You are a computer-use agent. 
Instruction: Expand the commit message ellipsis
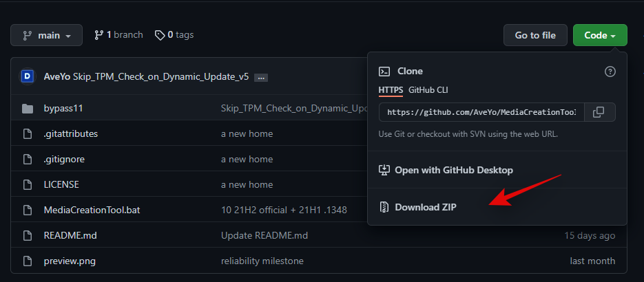point(261,78)
